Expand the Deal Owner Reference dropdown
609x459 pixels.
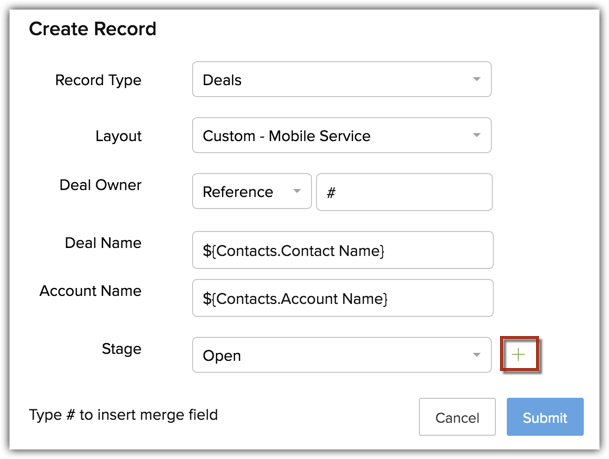tap(296, 192)
